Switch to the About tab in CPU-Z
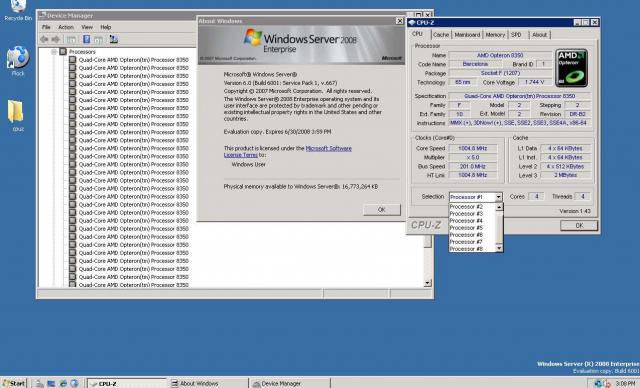This screenshot has height=388, width=640. click(540, 35)
